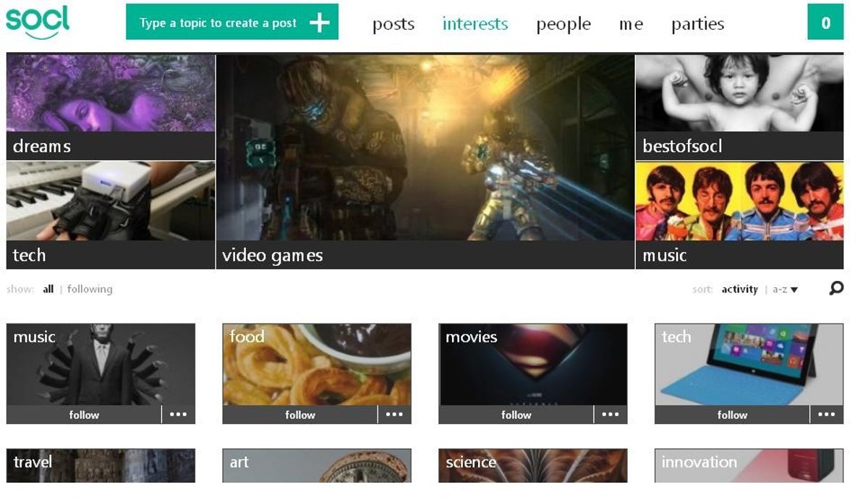Open the parties tab

coord(697,24)
